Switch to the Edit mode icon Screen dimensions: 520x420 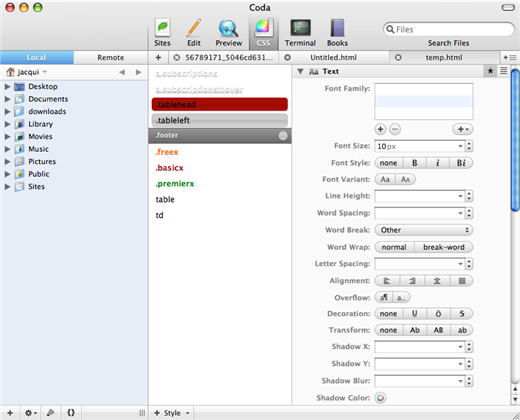click(194, 32)
